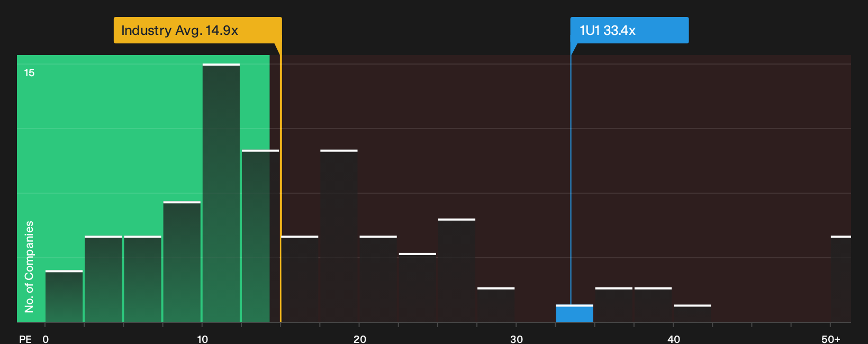Image resolution: width=868 pixels, height=344 pixels.
Task: Click the 'PE' axis label
Action: (25, 339)
